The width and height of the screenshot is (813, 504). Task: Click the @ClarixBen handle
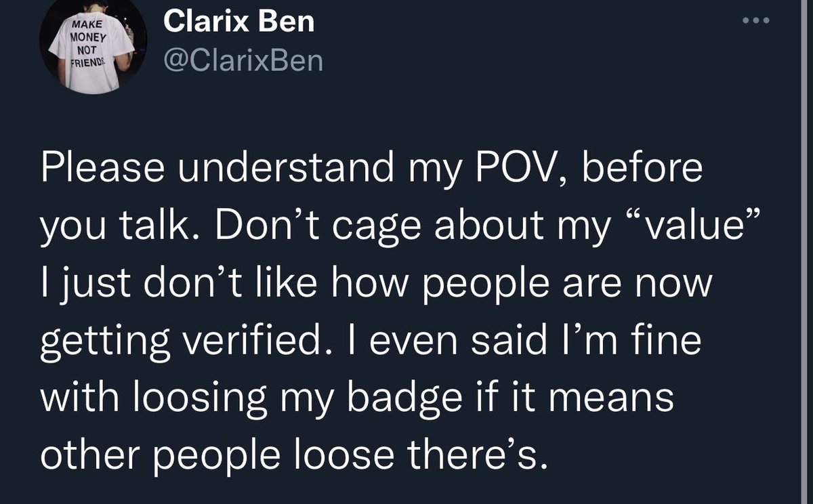(243, 60)
